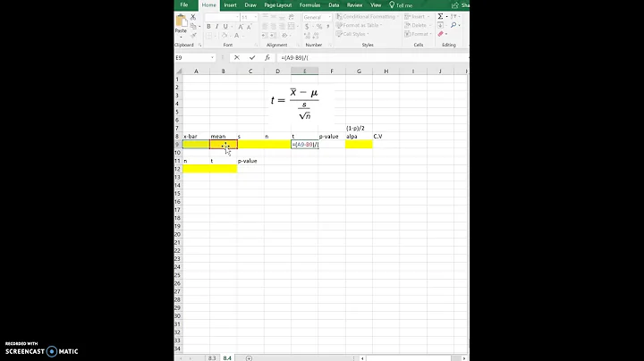Click the Paste clipboard icon
Viewport: 644px width, 361px height.
[181, 20]
